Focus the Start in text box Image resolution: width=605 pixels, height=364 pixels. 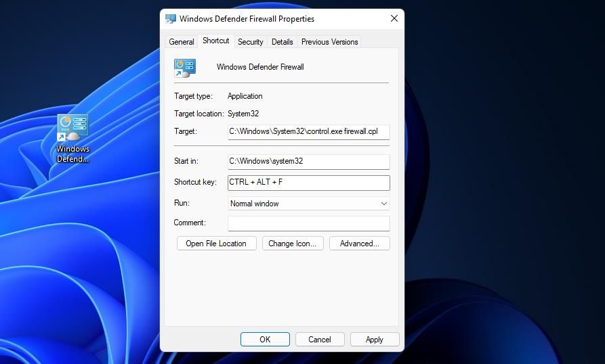pyautogui.click(x=309, y=162)
